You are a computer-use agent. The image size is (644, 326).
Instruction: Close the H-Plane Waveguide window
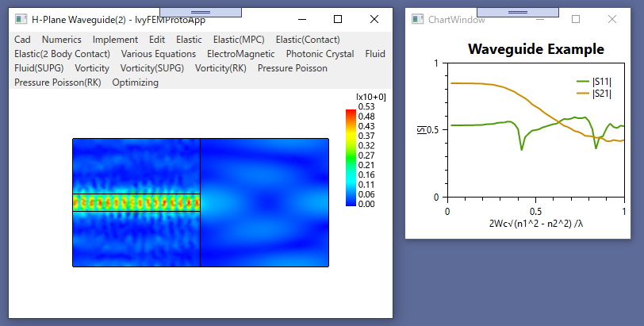tap(374, 19)
